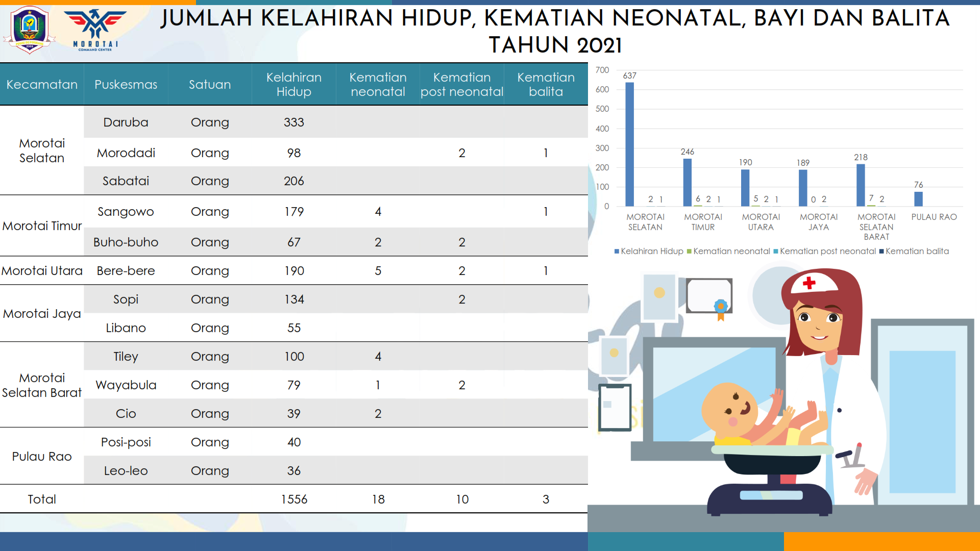Click the Kematian balita legend swatch

(881, 251)
